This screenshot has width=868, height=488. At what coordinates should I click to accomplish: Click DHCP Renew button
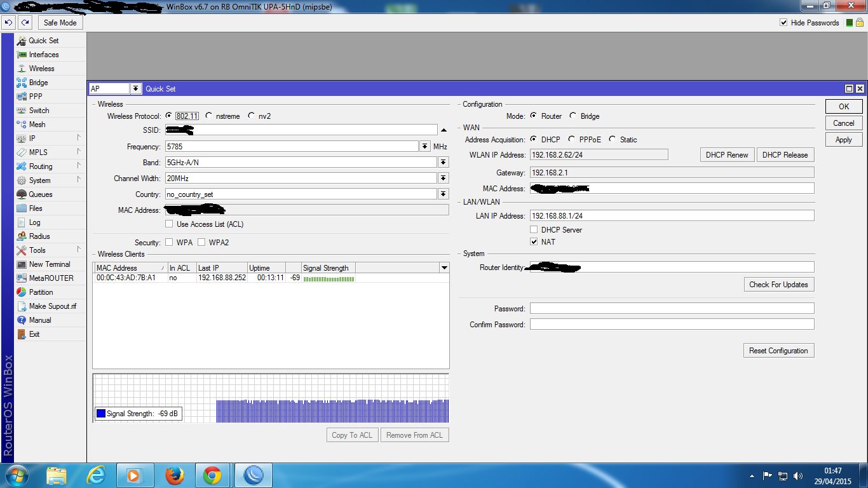point(727,155)
